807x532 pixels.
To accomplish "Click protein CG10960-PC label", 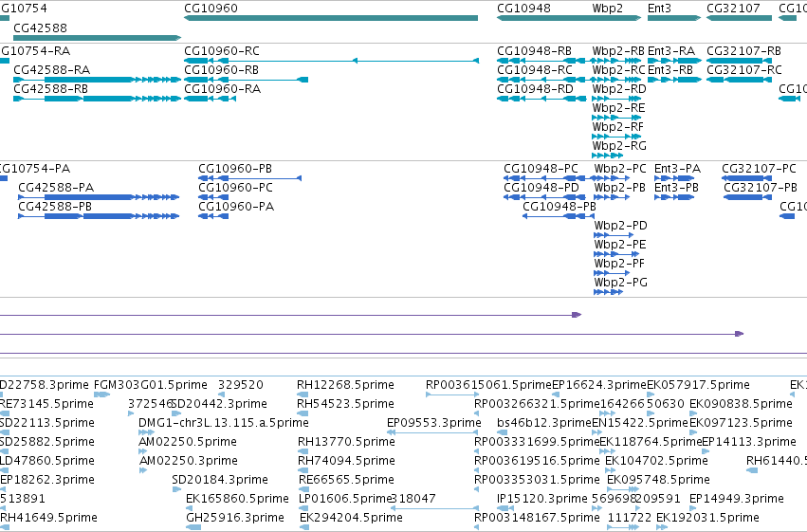I will [x=236, y=188].
